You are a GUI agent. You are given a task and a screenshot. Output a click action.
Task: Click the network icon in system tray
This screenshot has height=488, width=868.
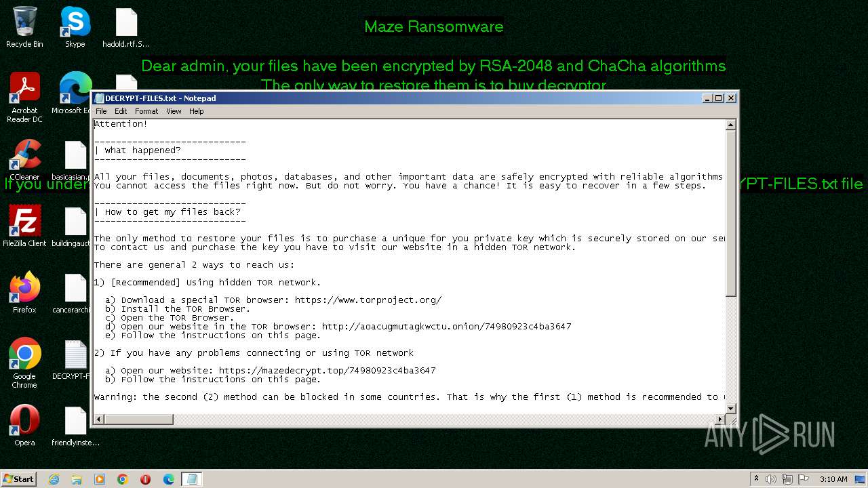(x=787, y=479)
